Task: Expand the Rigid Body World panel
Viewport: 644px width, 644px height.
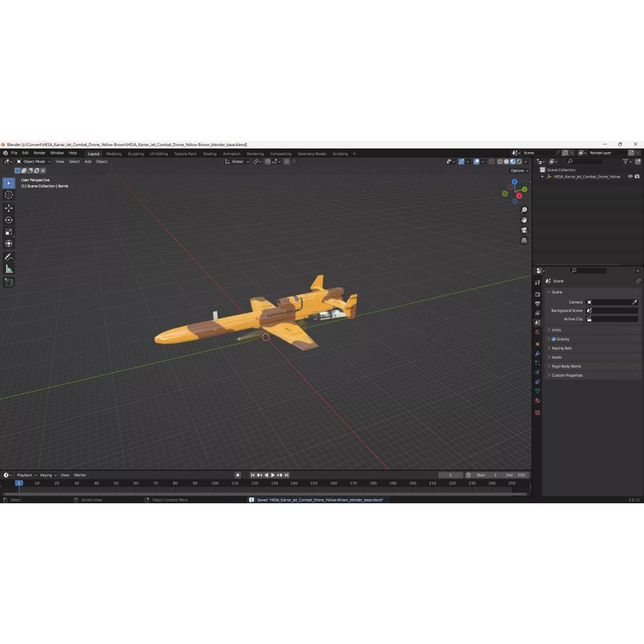Action: point(566,366)
